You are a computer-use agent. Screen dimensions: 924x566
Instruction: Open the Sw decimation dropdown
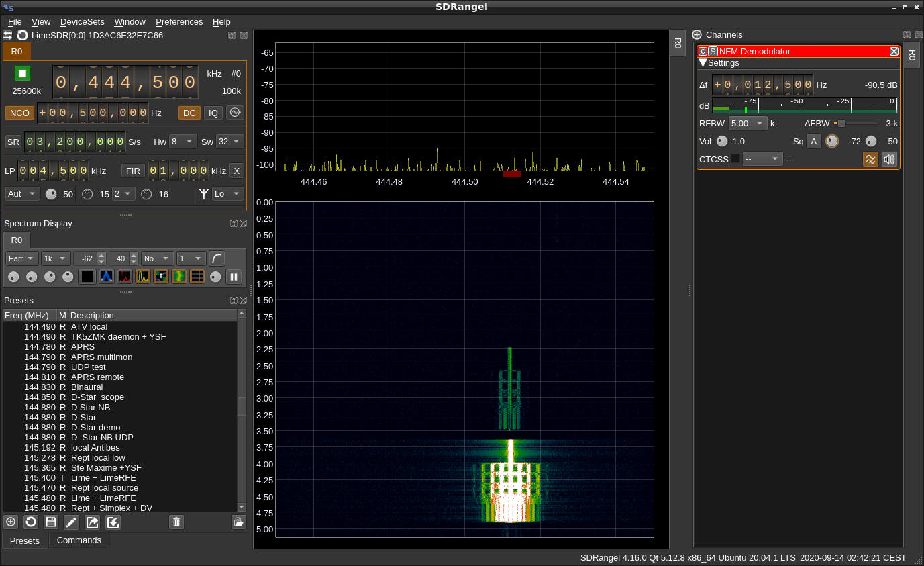229,142
